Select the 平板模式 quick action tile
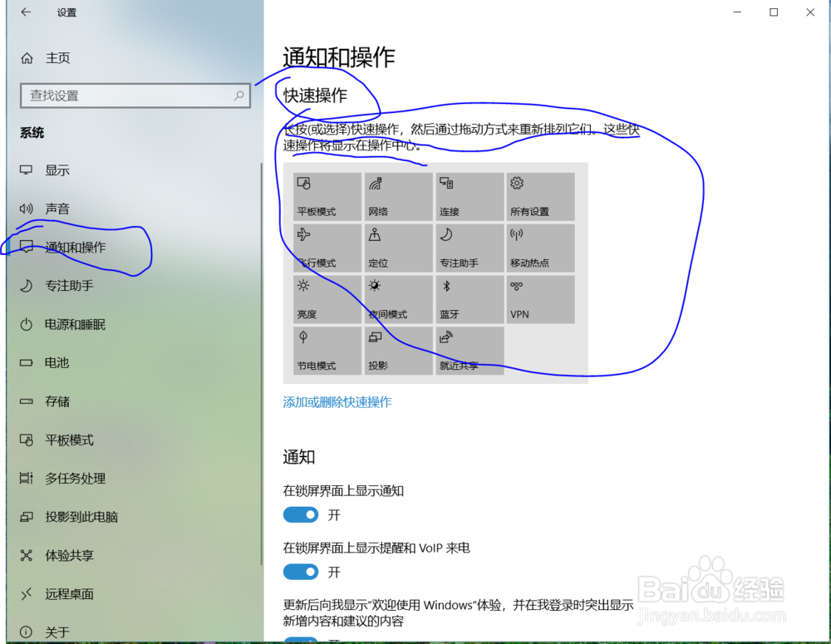 pos(327,197)
